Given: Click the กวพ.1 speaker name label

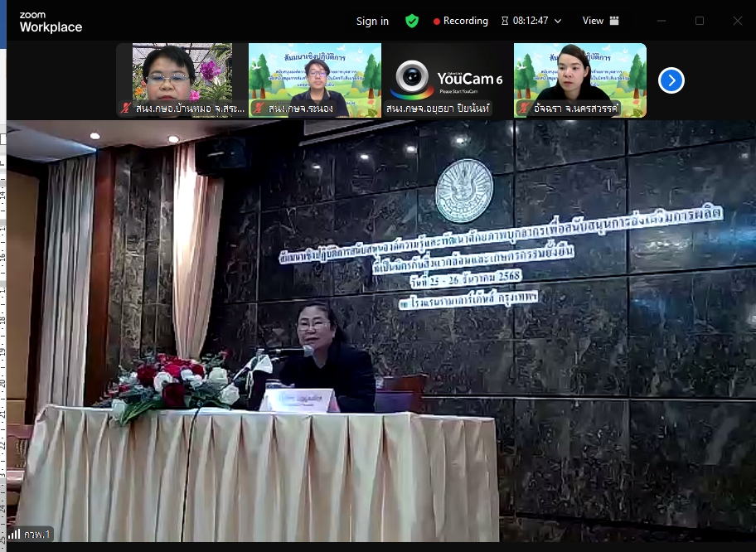Looking at the screenshot, I should [x=37, y=535].
